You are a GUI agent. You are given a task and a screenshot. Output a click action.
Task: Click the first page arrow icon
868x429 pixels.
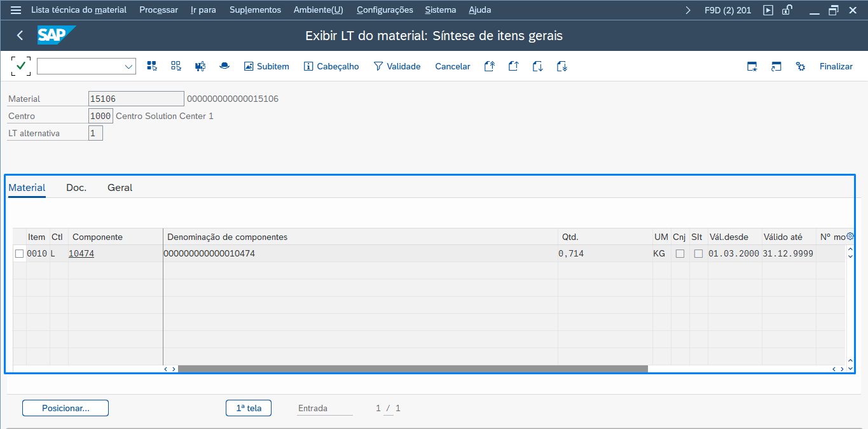[489, 66]
